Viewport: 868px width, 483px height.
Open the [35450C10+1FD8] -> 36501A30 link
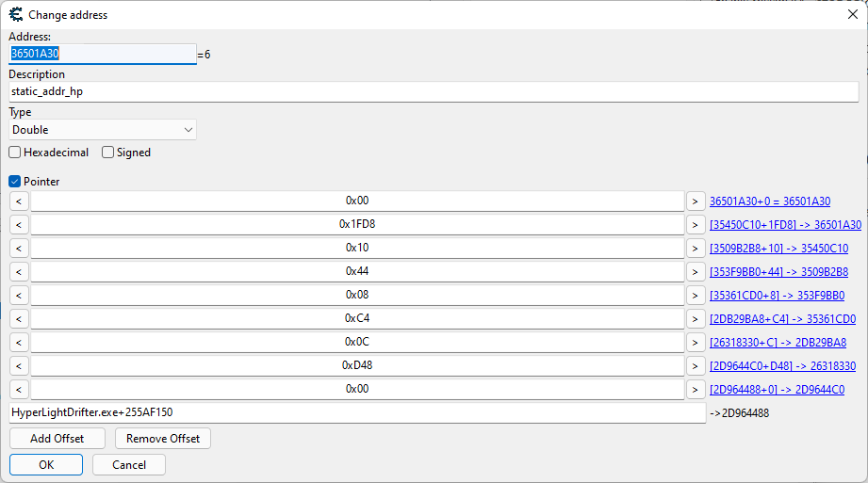pyautogui.click(x=785, y=225)
